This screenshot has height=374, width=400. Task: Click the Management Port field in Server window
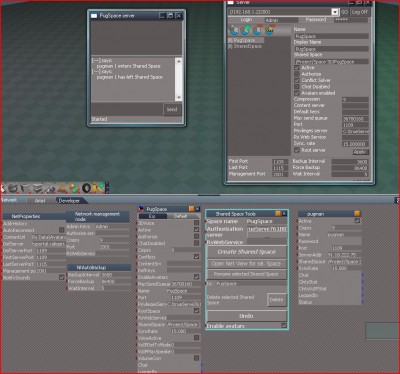click(x=280, y=174)
